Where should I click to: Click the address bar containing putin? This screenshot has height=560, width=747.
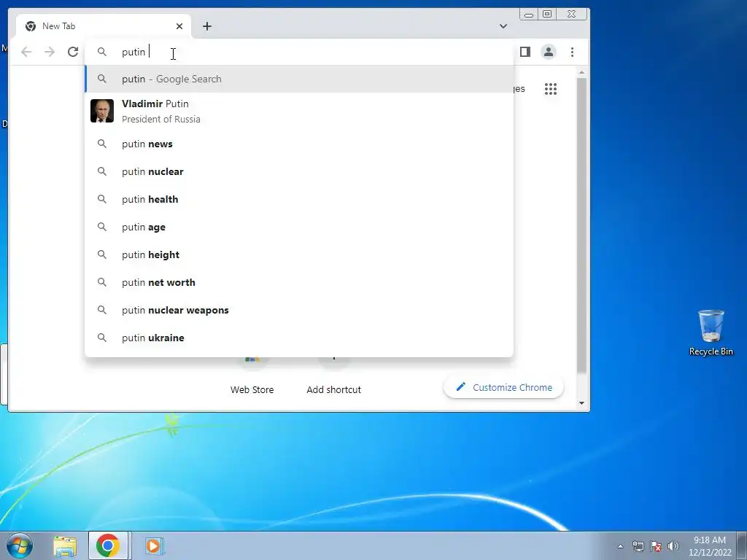click(x=299, y=52)
